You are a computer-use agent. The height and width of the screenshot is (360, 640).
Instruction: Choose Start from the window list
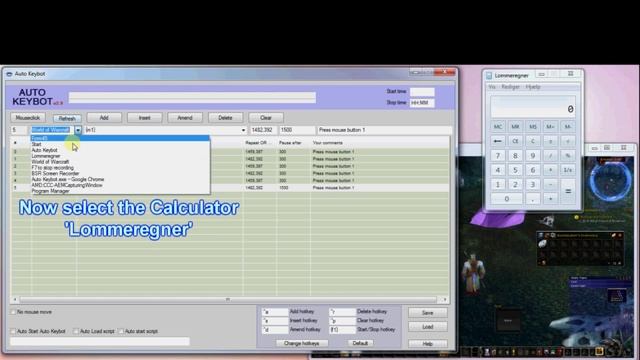[120, 144]
